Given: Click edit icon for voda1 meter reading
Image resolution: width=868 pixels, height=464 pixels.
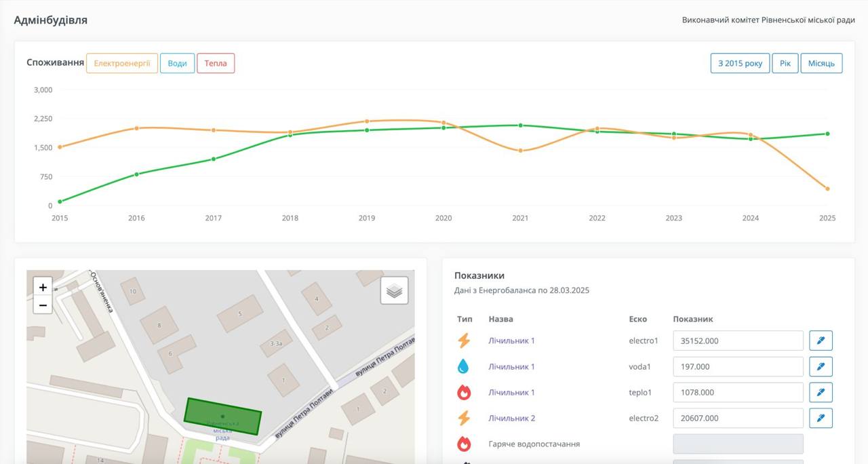Looking at the screenshot, I should 821,366.
